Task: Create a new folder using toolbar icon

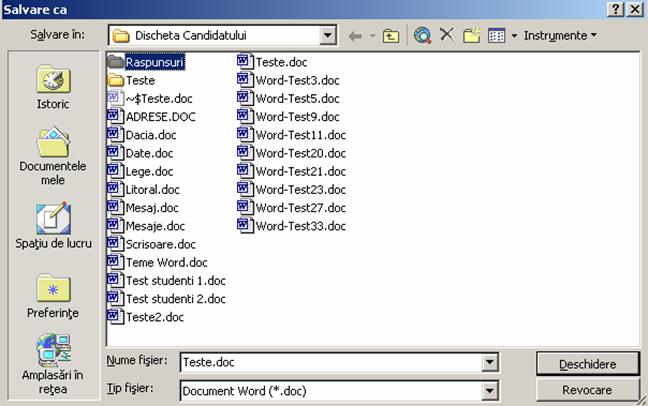Action: click(471, 36)
